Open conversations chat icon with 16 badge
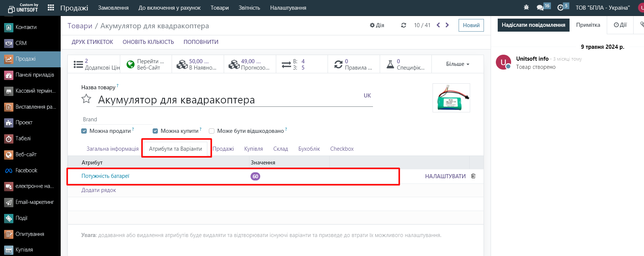 click(540, 7)
